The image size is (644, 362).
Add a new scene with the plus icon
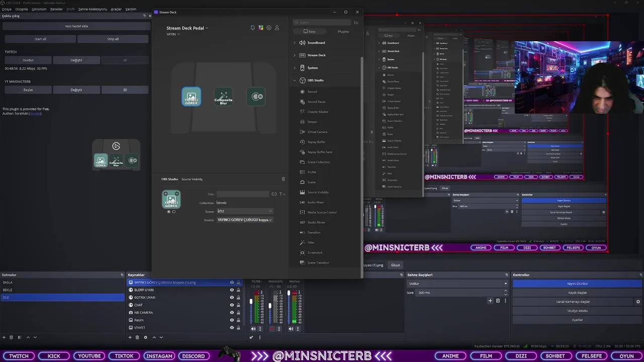pyautogui.click(x=4, y=337)
